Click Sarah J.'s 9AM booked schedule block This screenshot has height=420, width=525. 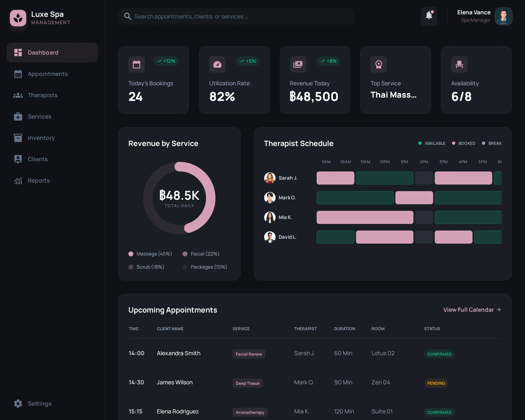coord(335,178)
